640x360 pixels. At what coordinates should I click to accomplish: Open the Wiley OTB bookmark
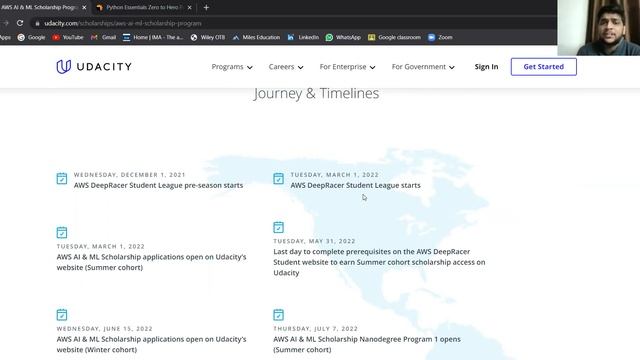pos(208,37)
